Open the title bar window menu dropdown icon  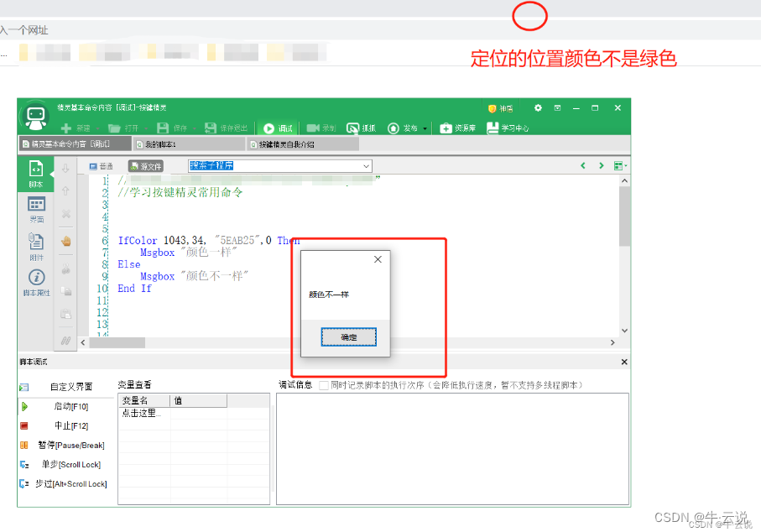pyautogui.click(x=557, y=107)
